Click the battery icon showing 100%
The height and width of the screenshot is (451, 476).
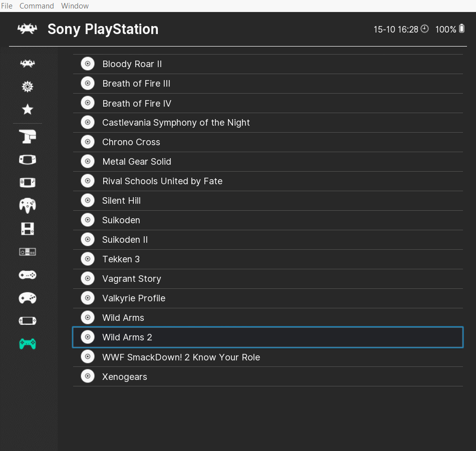[x=462, y=29]
